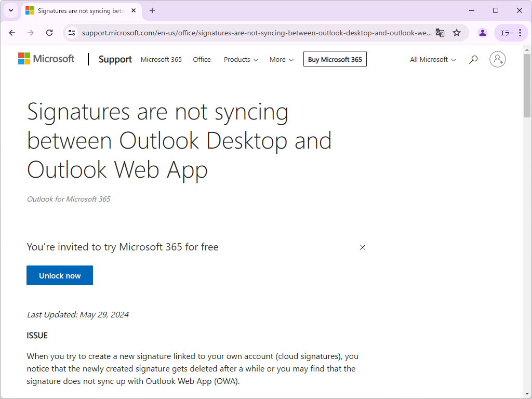Screen dimensions: 532x399
Task: Open a new browser tab
Action: click(x=152, y=10)
